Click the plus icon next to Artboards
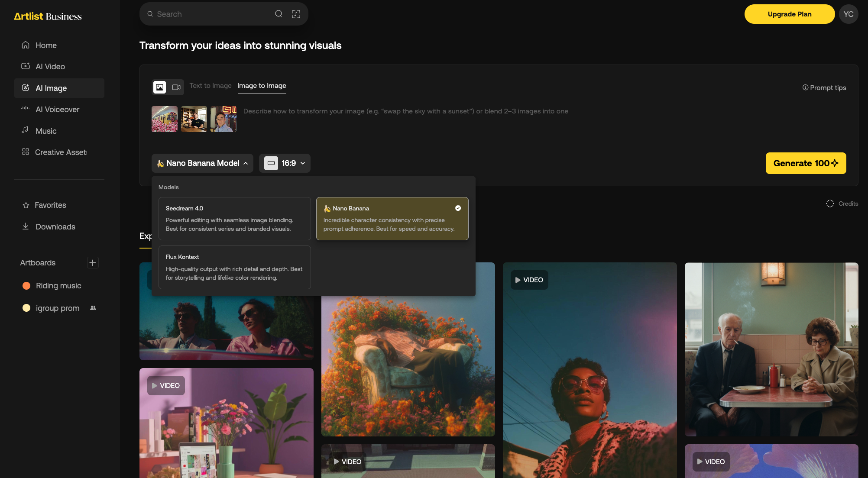868x478 pixels. 93,263
